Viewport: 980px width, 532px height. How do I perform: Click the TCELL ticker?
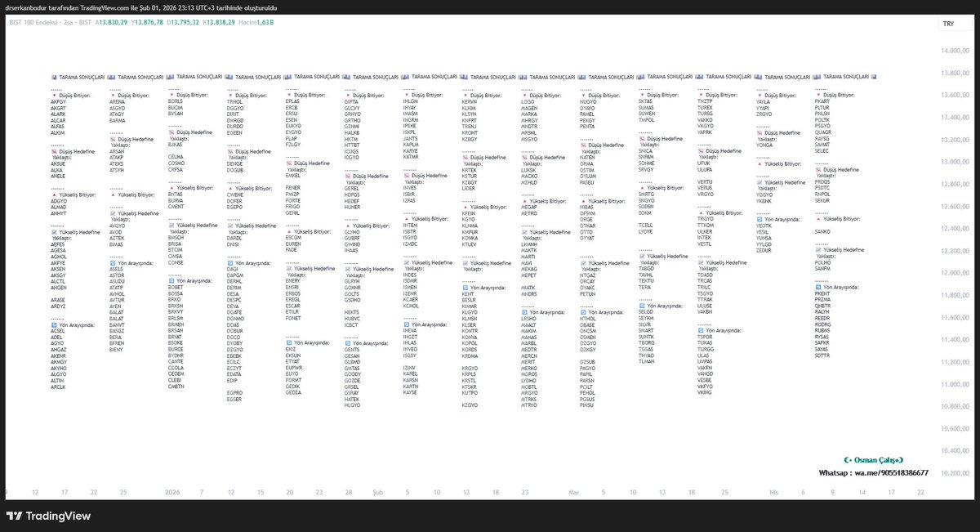646,225
